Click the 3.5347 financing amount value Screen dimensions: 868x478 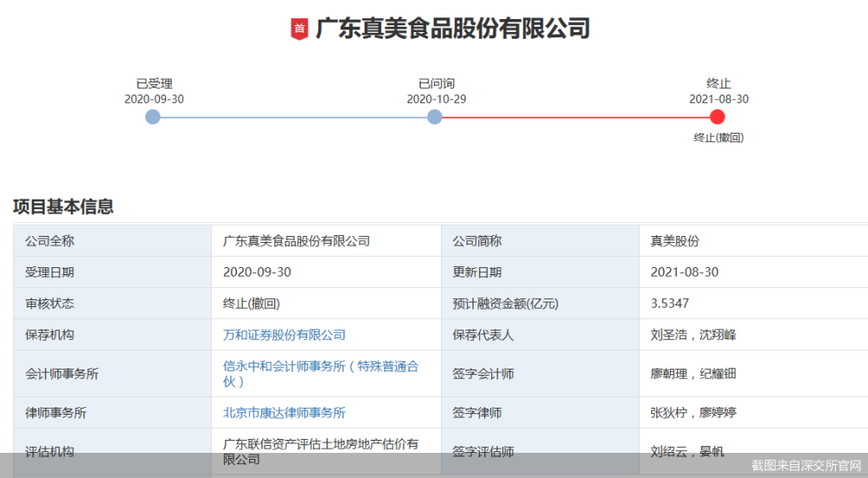670,303
